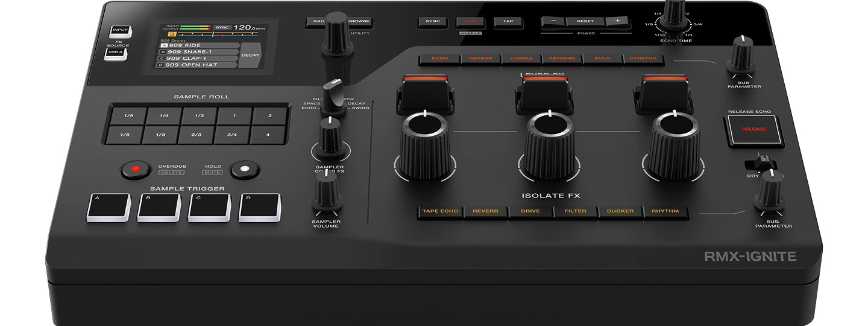The image size is (868, 326).
Task: Select 909 RIDE on the display
Action: 199,45
